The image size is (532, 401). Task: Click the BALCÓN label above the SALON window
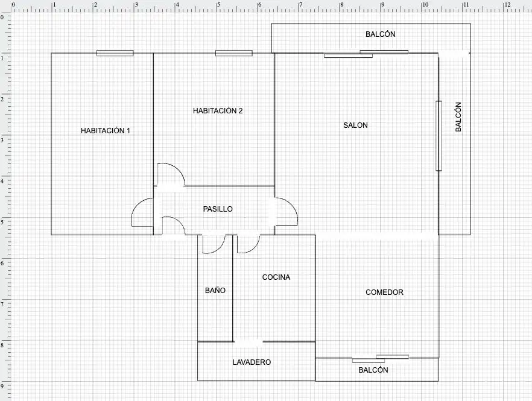[x=381, y=34]
